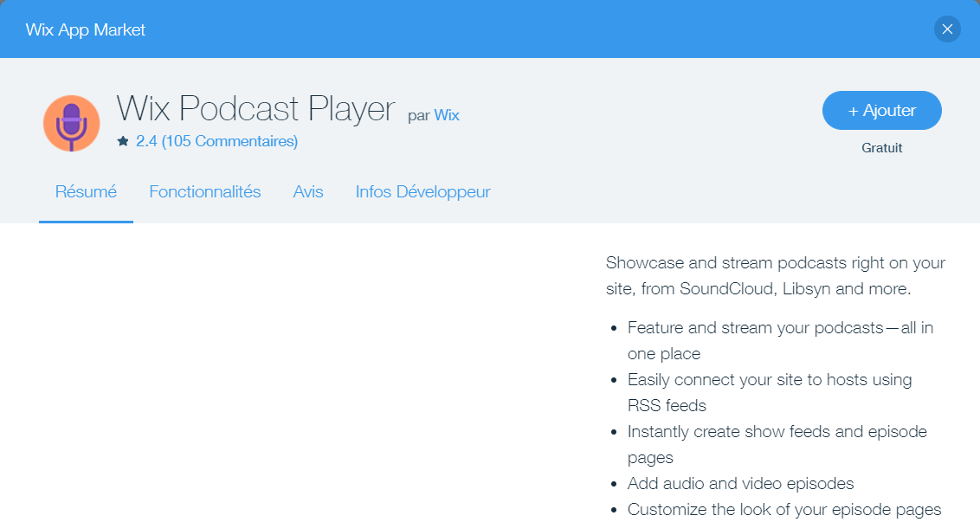The height and width of the screenshot is (522, 980).
Task: Switch to the Résumé tab
Action: pyautogui.click(x=86, y=191)
